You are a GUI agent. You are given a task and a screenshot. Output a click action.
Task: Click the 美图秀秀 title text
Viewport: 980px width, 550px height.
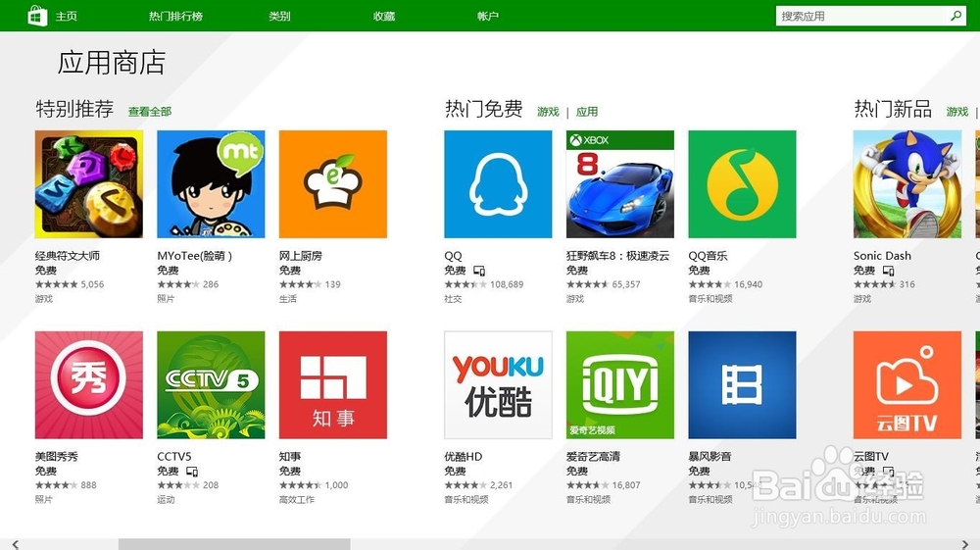point(56,456)
